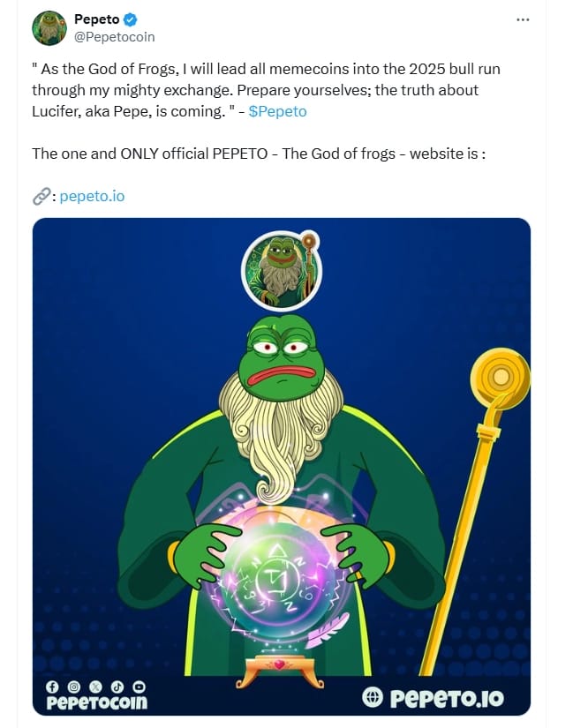Visit the pepeto.io hyperlink

(x=92, y=196)
